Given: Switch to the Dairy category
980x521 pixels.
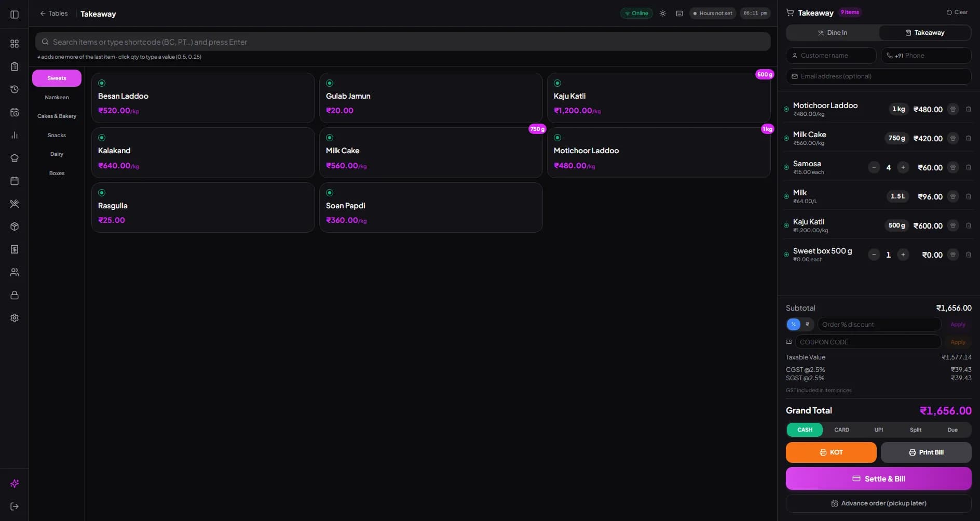Looking at the screenshot, I should tap(57, 154).
